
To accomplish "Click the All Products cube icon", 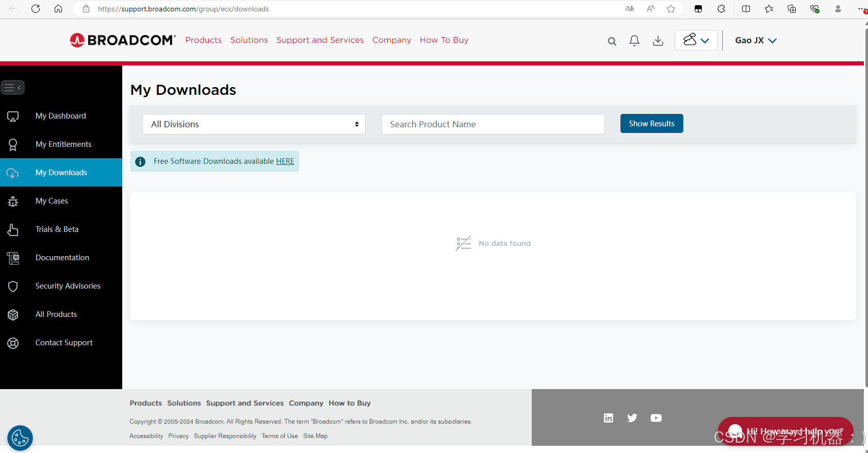I will (x=13, y=315).
